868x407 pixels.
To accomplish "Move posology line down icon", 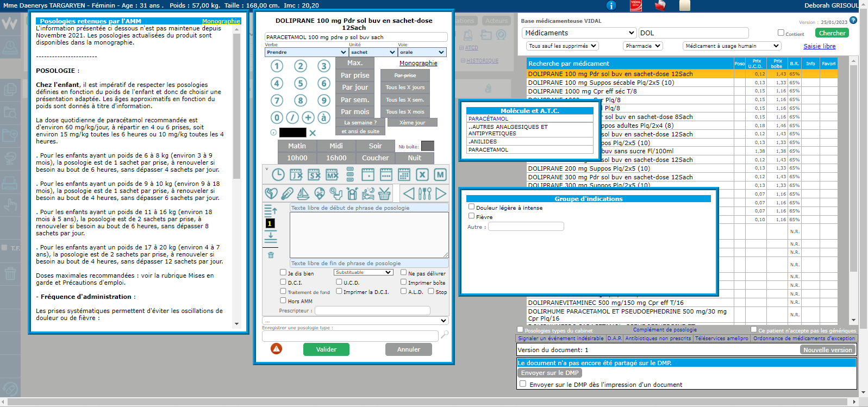I will click(271, 237).
